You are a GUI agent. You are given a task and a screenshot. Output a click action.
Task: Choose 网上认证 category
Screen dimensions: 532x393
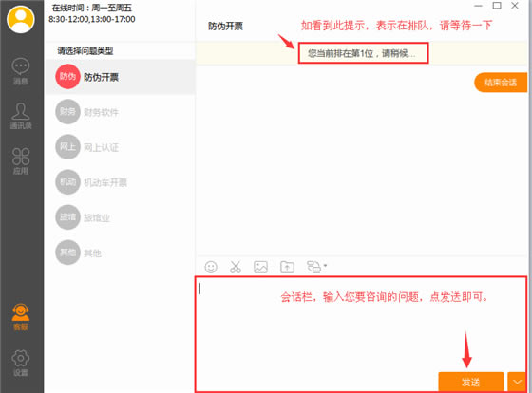click(121, 147)
